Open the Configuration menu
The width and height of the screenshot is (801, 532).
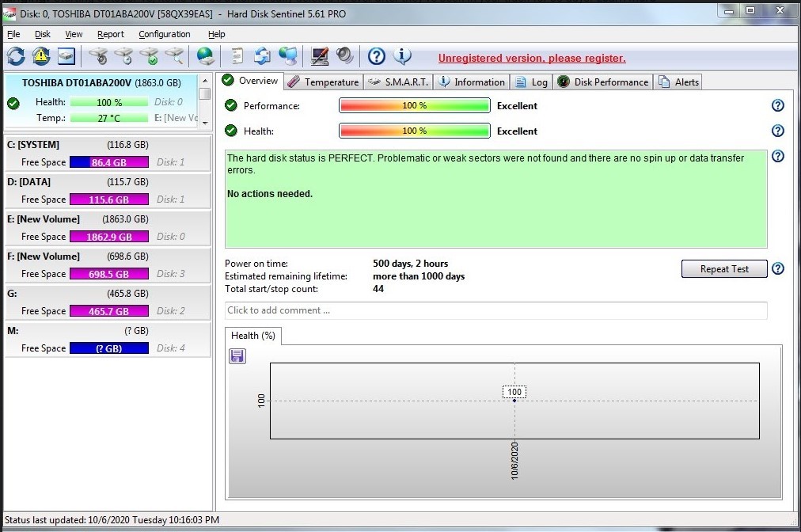click(x=165, y=34)
